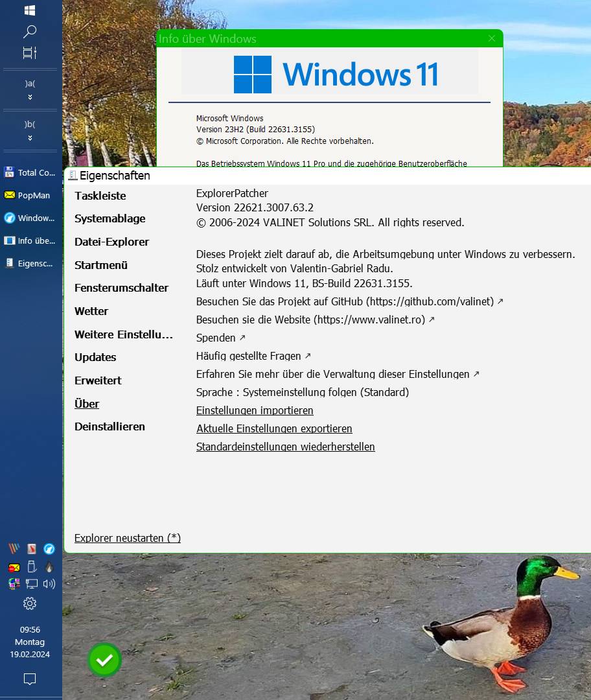Expand the chevron under the )a( toolbar
Screen dimensions: 591x700
tap(30, 97)
